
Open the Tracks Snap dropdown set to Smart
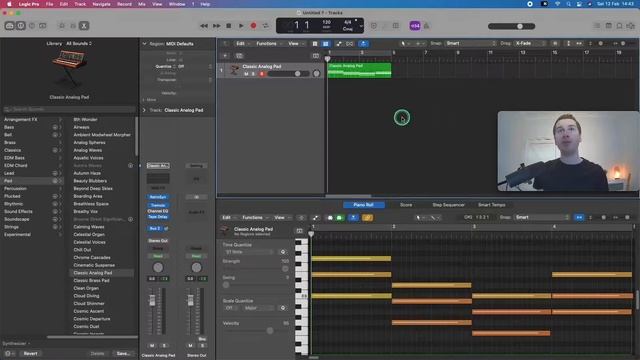[x=470, y=43]
